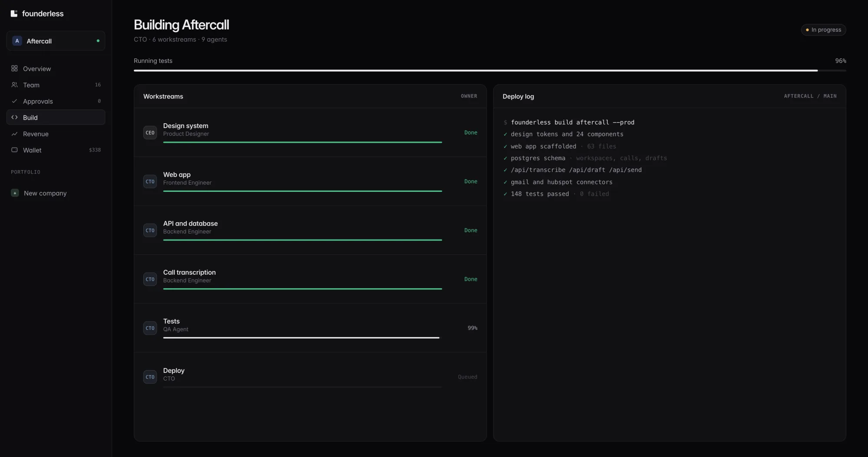Click the 'founderless build aftercall --prod' command
This screenshot has width=868, height=457.
(x=572, y=122)
